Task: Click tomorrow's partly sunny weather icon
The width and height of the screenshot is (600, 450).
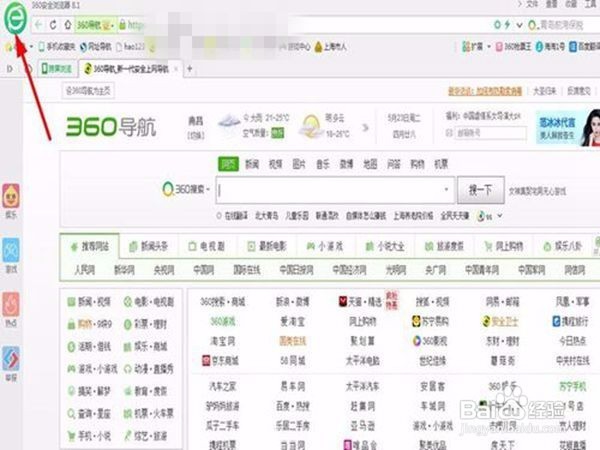Action: pos(311,126)
